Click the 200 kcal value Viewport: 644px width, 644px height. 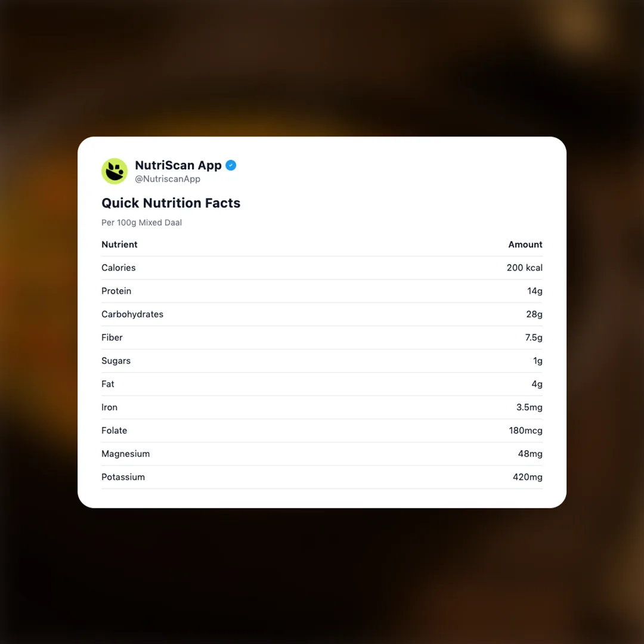524,268
